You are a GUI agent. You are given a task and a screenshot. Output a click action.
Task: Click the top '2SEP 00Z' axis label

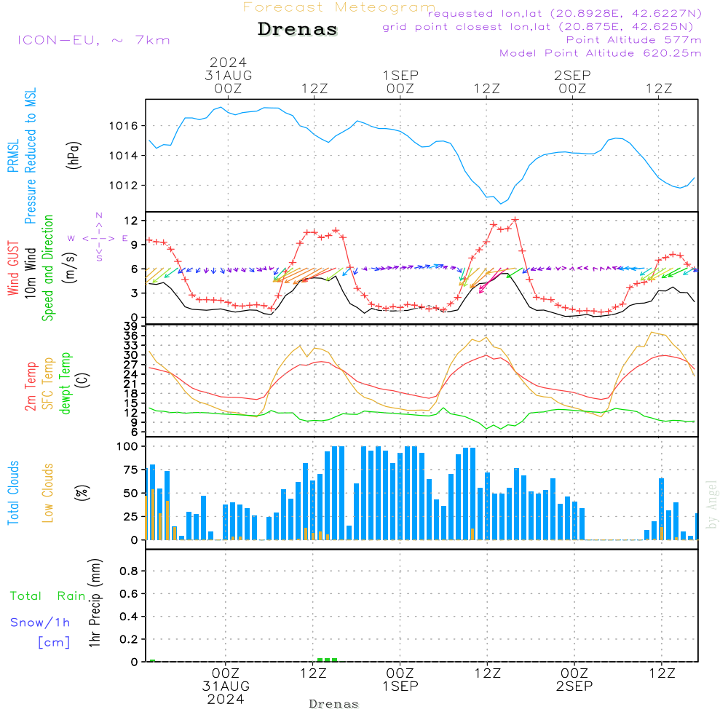coord(572,82)
